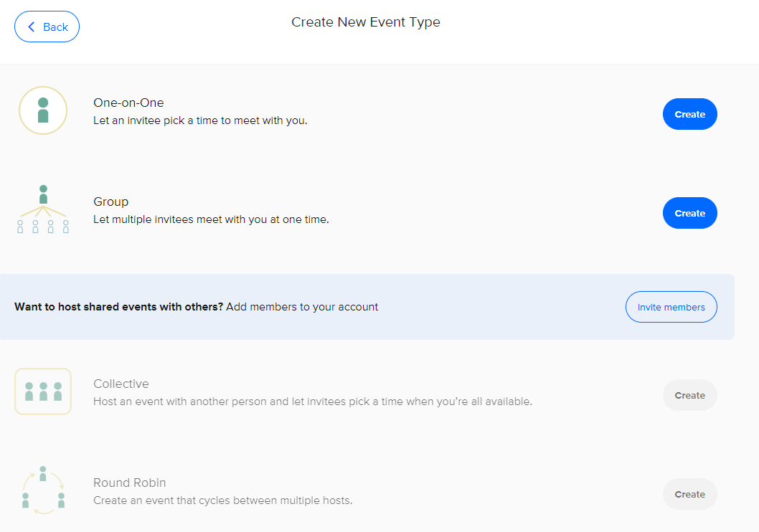Click 'Host an event with another person' description
The image size is (759, 532).
click(x=313, y=402)
